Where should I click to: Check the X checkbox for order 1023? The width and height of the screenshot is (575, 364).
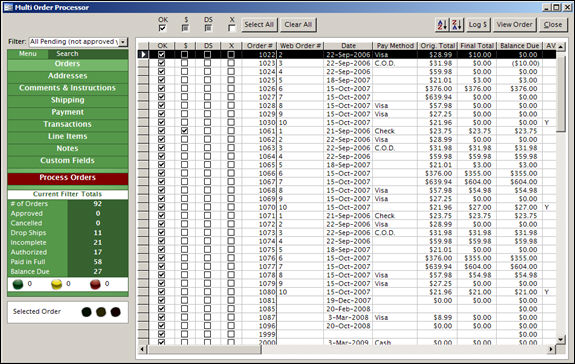click(231, 63)
